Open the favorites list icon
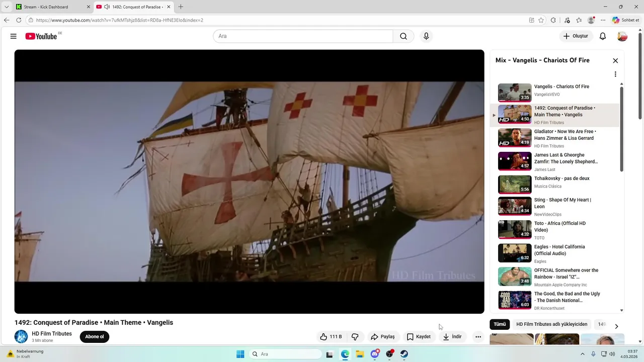The width and height of the screenshot is (644, 362). [579, 20]
